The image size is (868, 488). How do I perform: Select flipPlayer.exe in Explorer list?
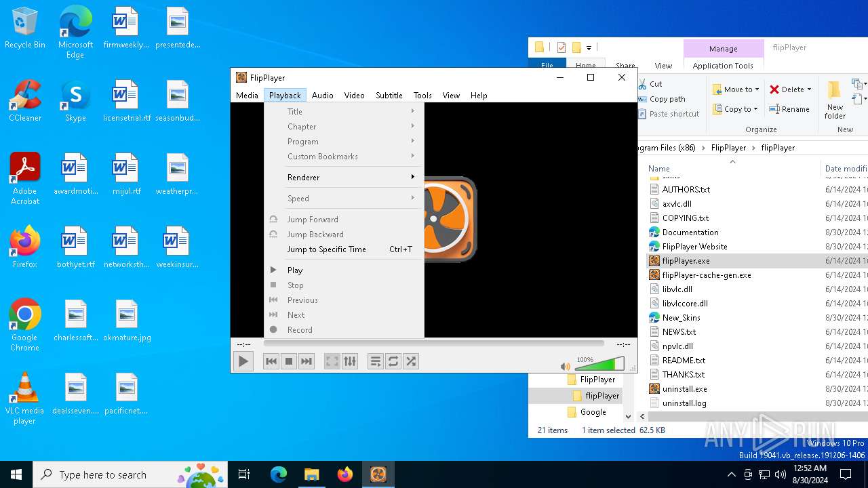pos(686,261)
